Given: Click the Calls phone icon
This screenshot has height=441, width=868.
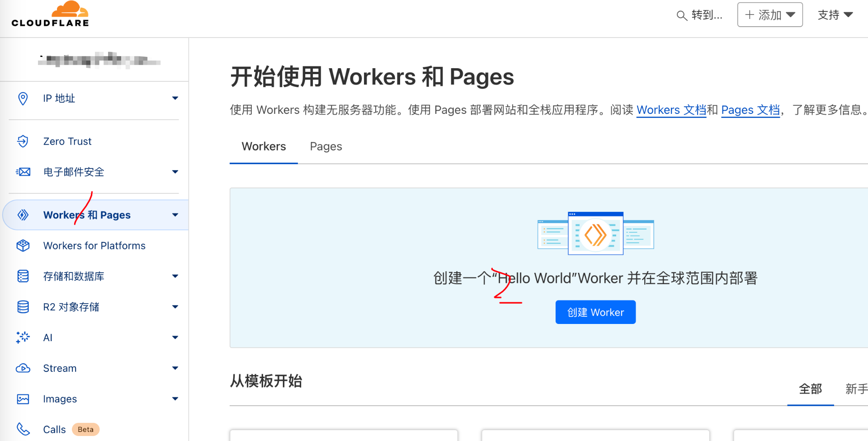Looking at the screenshot, I should (x=23, y=429).
